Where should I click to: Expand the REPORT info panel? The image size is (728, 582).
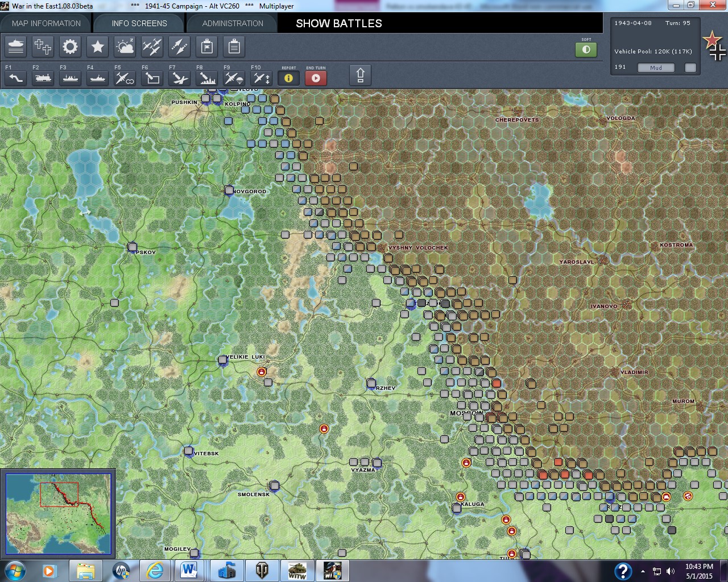(x=288, y=78)
